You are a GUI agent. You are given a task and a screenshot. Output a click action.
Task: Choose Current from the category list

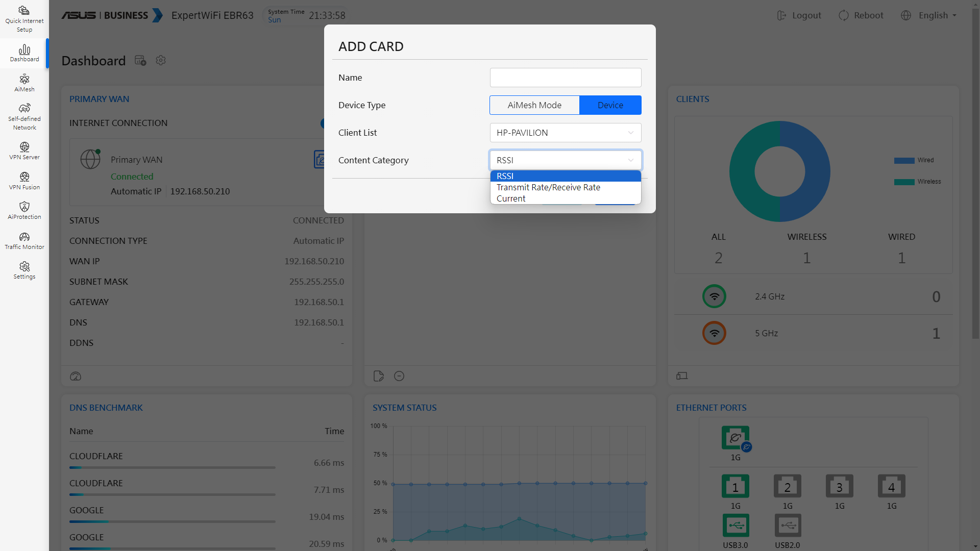pyautogui.click(x=511, y=198)
